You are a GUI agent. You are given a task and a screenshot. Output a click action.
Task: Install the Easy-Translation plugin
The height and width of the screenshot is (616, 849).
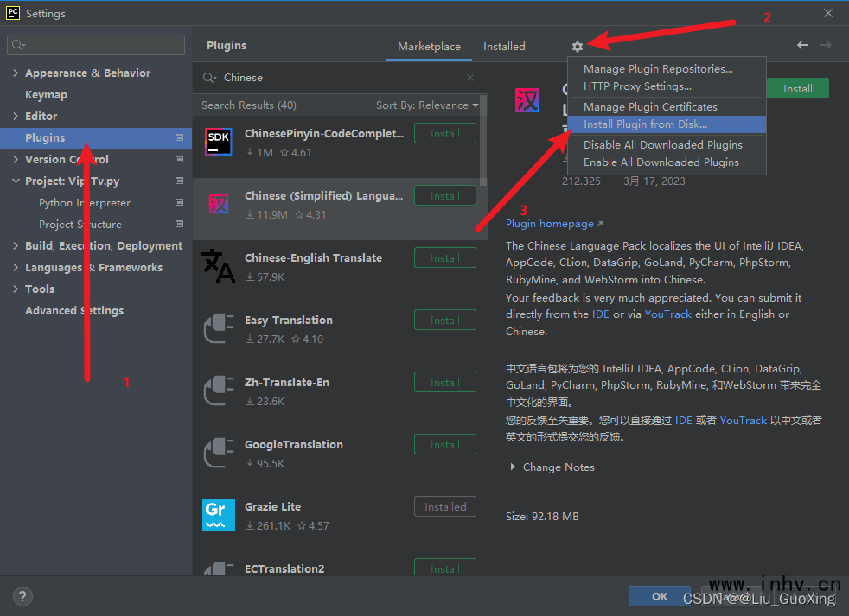(x=445, y=321)
